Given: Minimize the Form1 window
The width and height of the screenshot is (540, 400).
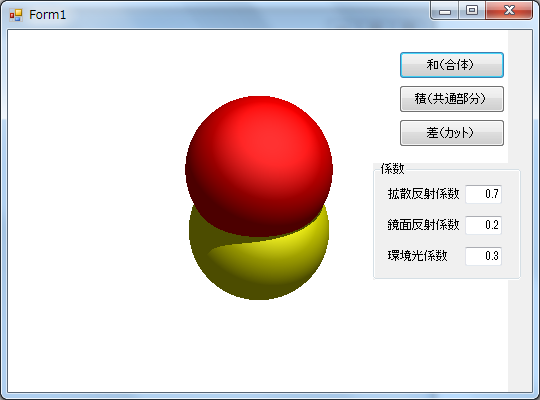Looking at the screenshot, I should click(x=445, y=11).
